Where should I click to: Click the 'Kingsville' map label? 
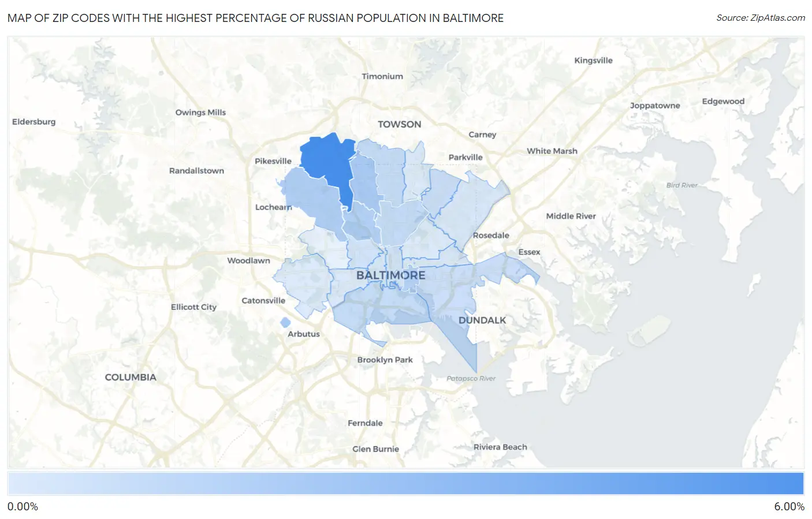tap(593, 61)
